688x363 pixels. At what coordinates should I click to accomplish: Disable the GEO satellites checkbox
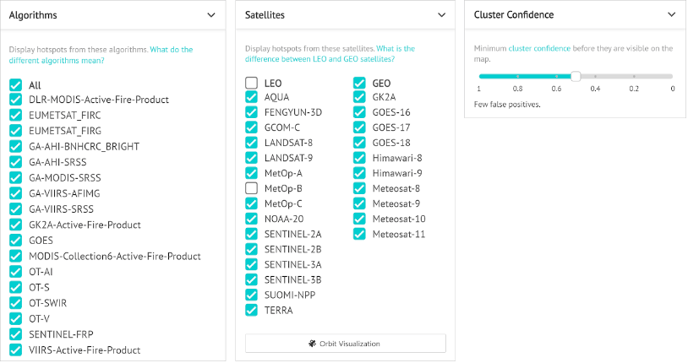[x=359, y=83]
